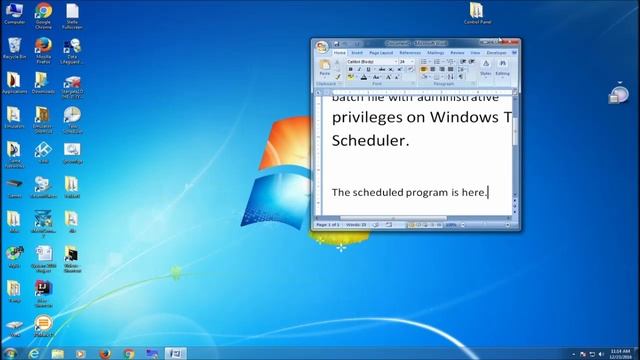Click the Sort icon
Screen dimensions: 640x360
tap(451, 77)
